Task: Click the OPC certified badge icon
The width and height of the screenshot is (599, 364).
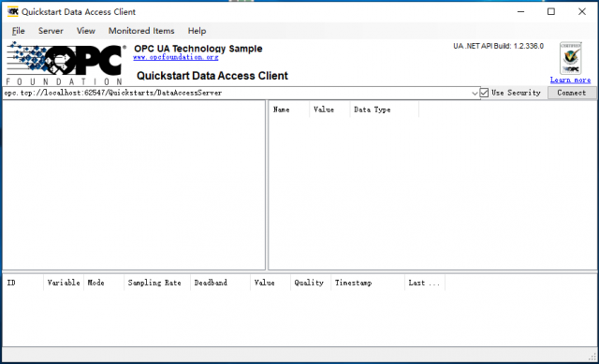Action: coord(570,58)
